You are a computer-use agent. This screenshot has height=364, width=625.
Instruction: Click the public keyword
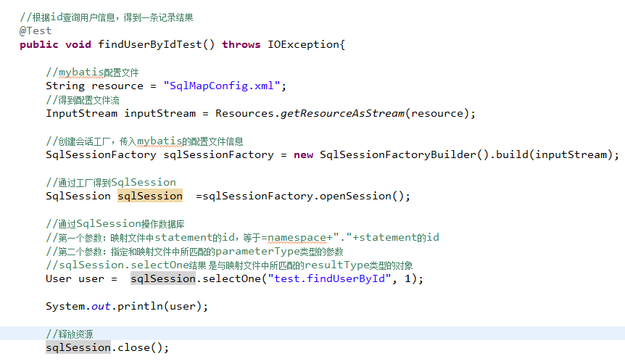(x=38, y=44)
